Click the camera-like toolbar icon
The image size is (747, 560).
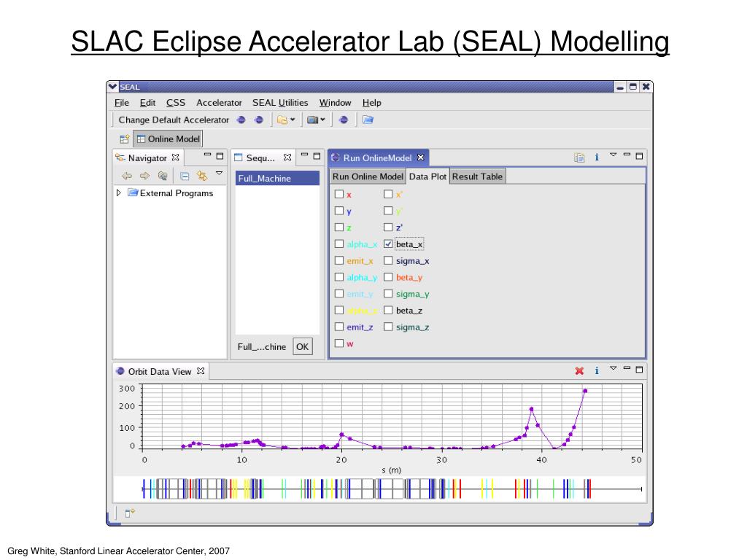click(312, 120)
